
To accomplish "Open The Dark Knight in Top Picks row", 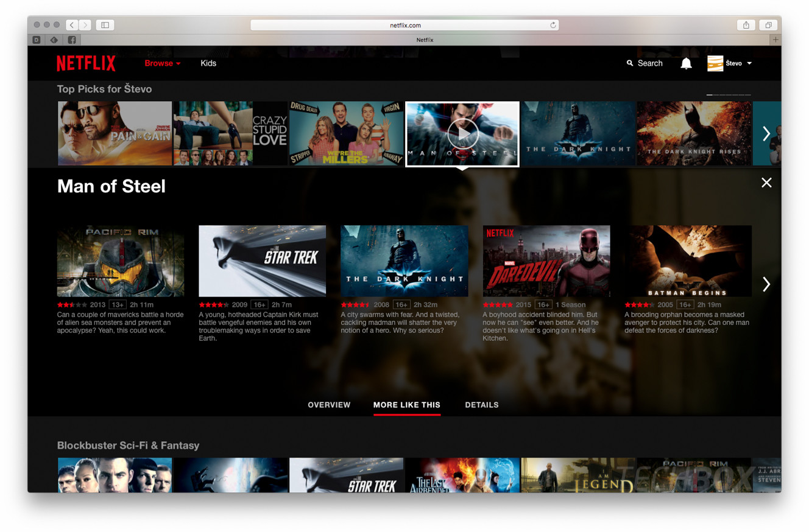I will (x=578, y=133).
